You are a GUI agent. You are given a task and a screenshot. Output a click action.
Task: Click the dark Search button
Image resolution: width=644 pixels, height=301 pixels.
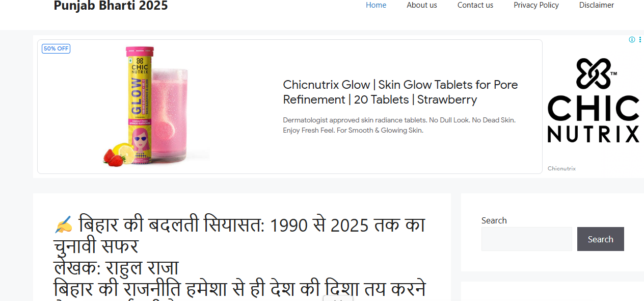tap(601, 239)
